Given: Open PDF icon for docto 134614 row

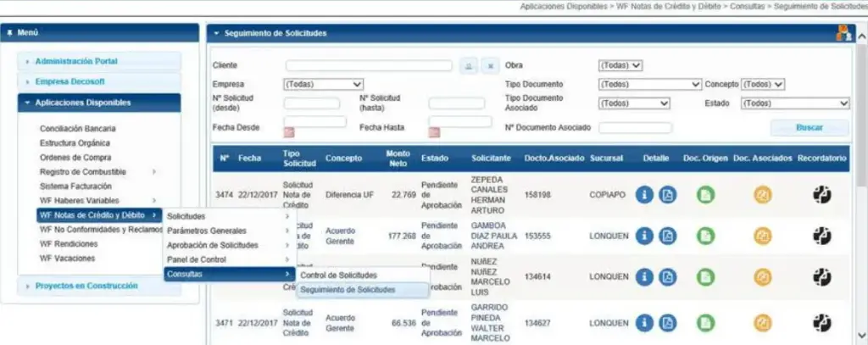Looking at the screenshot, I should click(x=668, y=276).
